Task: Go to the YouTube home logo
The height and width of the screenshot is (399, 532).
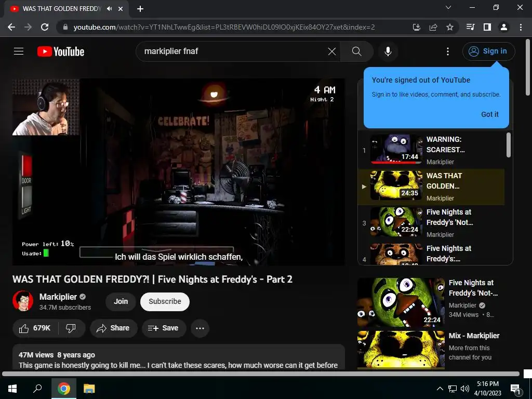Action: tap(61, 51)
